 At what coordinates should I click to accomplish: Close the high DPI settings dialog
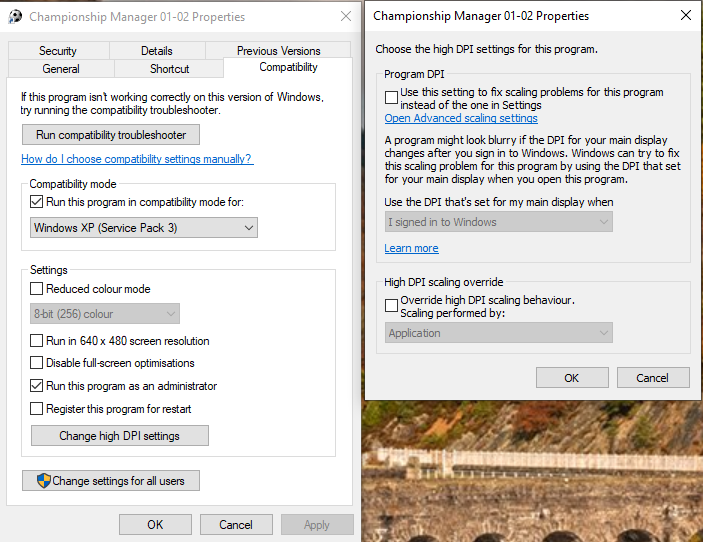click(686, 16)
